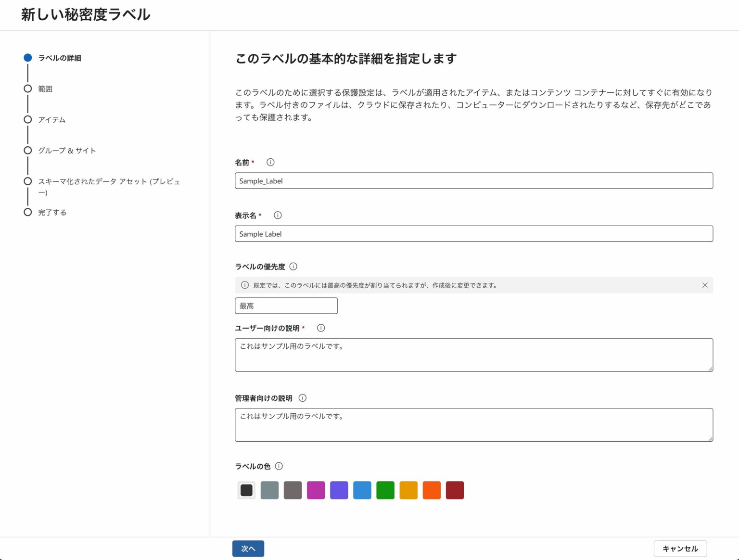Jump to the 完了する step
The height and width of the screenshot is (560, 739).
tap(52, 212)
